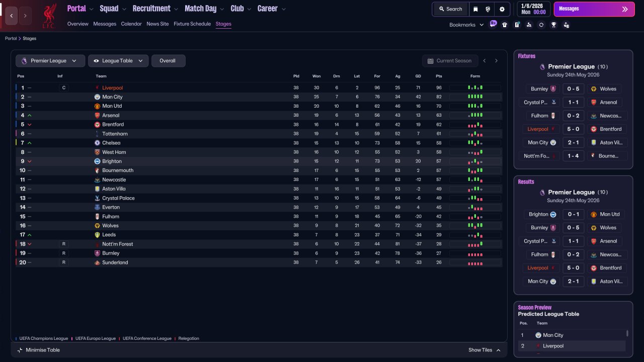
Task: Open the bookmark icon beside Search
Action: click(x=475, y=9)
